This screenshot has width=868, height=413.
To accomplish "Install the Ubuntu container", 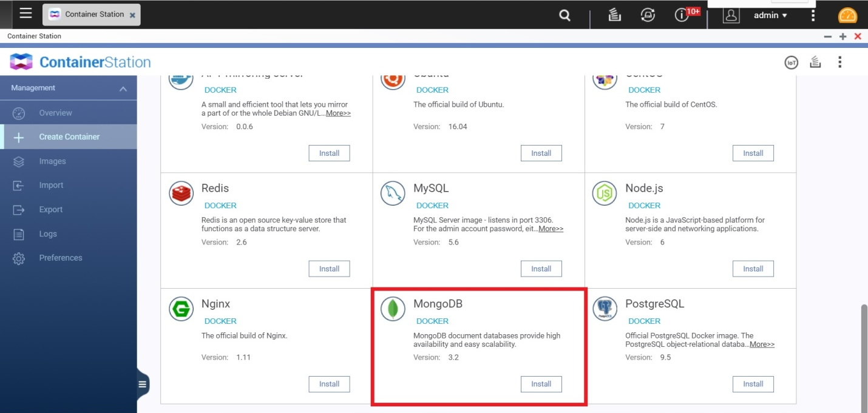I will point(541,153).
